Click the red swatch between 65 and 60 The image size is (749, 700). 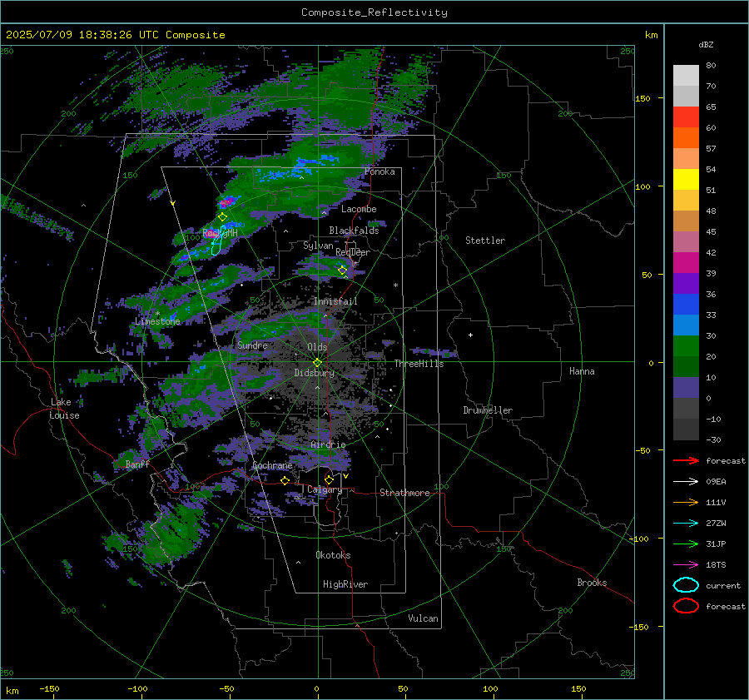pos(686,117)
